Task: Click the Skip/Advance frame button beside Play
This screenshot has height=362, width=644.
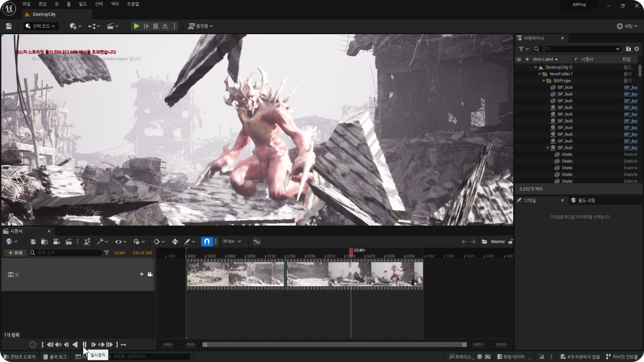Action: pos(146,26)
